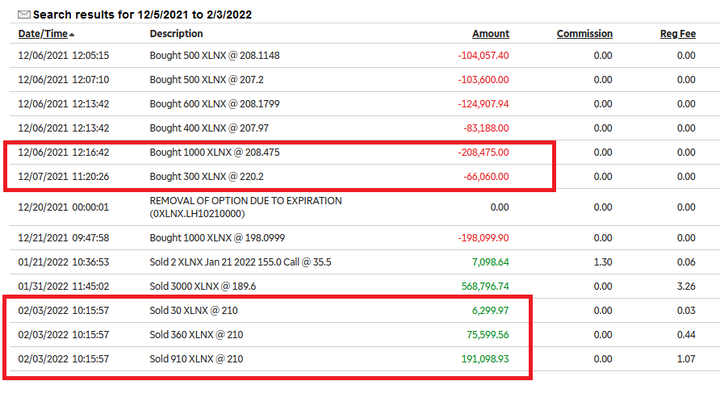
Task: Click the green amount 7,098.64
Action: pyautogui.click(x=490, y=262)
